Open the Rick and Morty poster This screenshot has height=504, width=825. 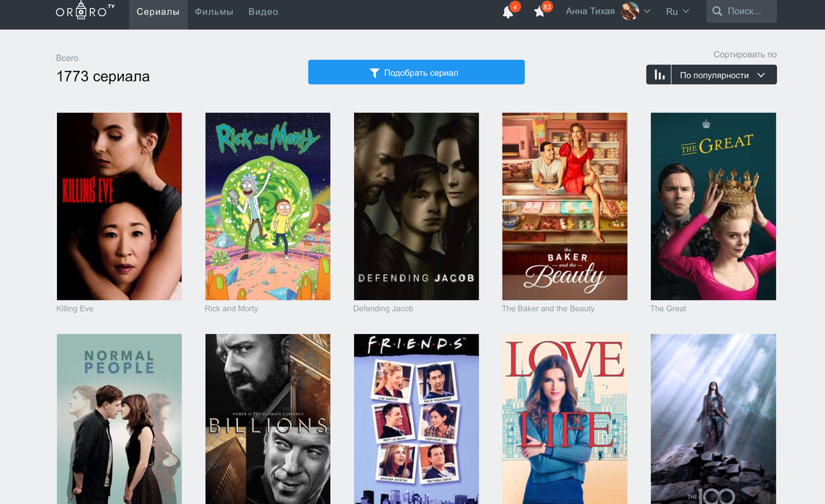pyautogui.click(x=267, y=206)
